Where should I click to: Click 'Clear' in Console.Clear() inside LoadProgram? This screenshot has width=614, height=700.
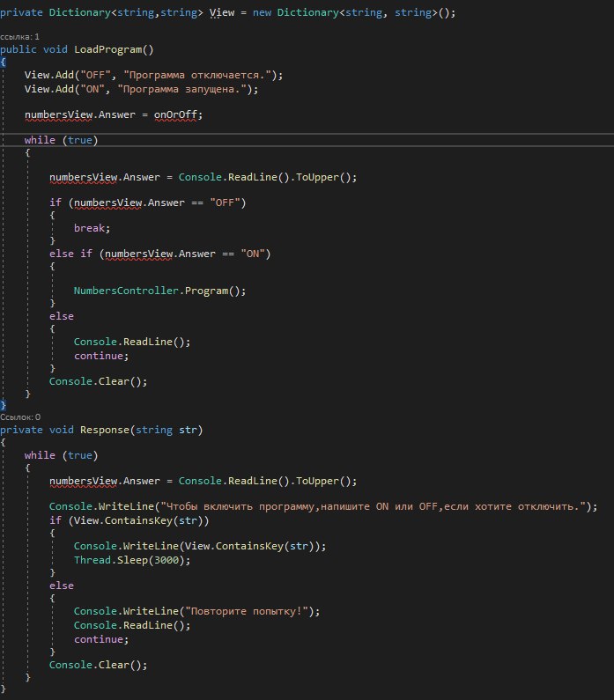coord(114,381)
